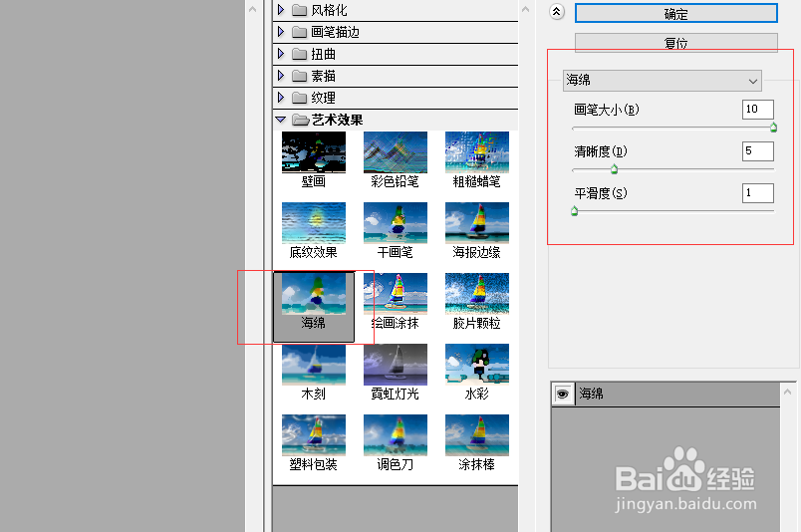Click the 画笔大小 value field
The image size is (801, 532).
pyautogui.click(x=757, y=110)
